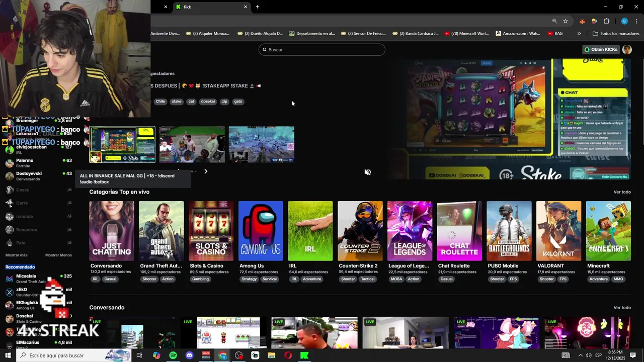Open the VALORANT category card
This screenshot has height=362, width=644.
tap(558, 231)
